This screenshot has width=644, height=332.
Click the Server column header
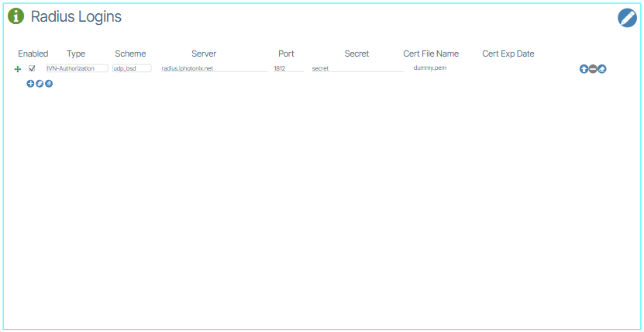coord(204,54)
